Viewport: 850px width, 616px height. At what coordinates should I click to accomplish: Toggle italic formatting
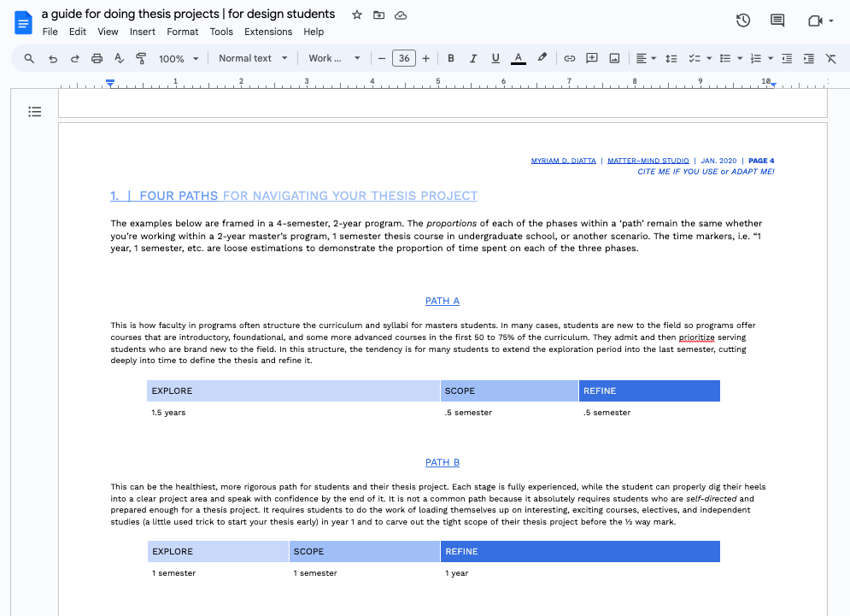point(472,58)
